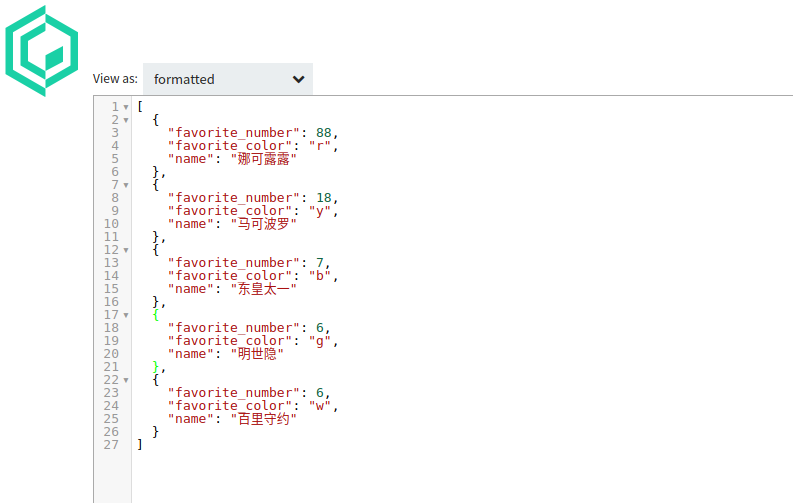
Task: Fold the object starting at line 12
Action: (126, 250)
